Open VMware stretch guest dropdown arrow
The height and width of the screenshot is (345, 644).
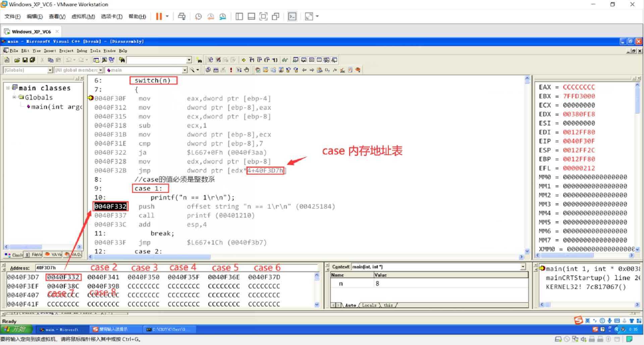[317, 16]
